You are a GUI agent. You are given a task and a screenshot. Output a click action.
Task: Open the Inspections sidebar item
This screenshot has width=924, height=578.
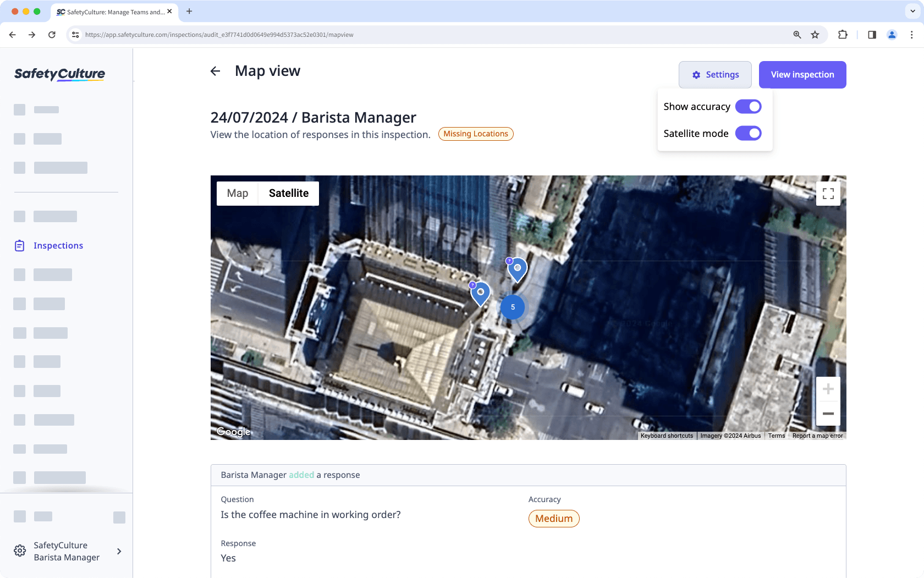pos(58,246)
